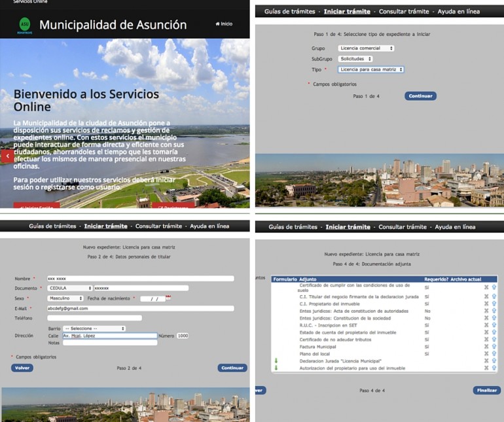Screen dimensions: 504x422
Task: Open the Grupo dropdown showing Licencia comercial
Action: click(x=366, y=48)
